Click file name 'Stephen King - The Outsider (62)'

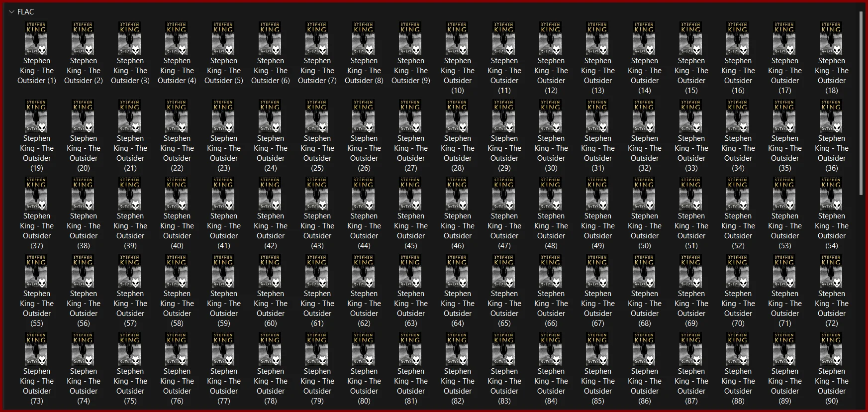(x=364, y=309)
